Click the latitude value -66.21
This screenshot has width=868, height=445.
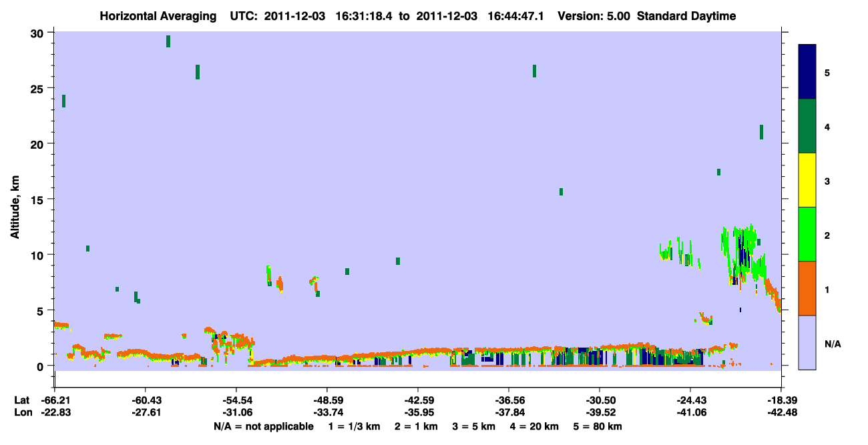click(x=55, y=400)
